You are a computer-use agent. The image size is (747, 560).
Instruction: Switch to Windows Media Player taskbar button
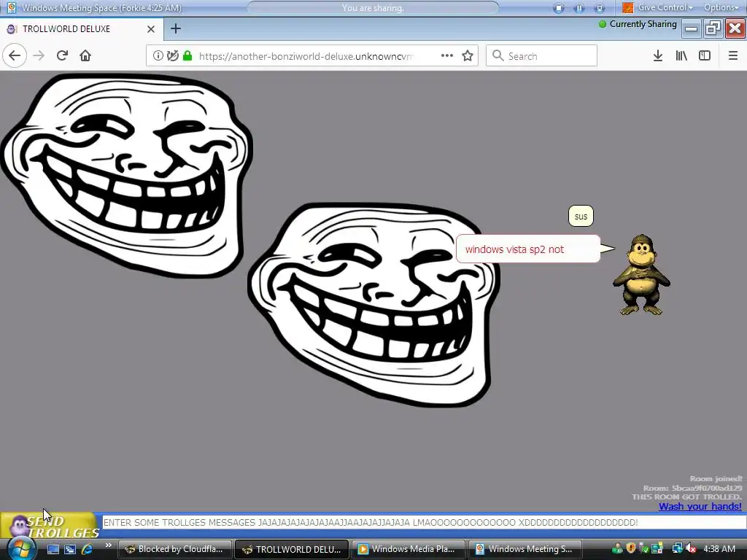tap(409, 549)
